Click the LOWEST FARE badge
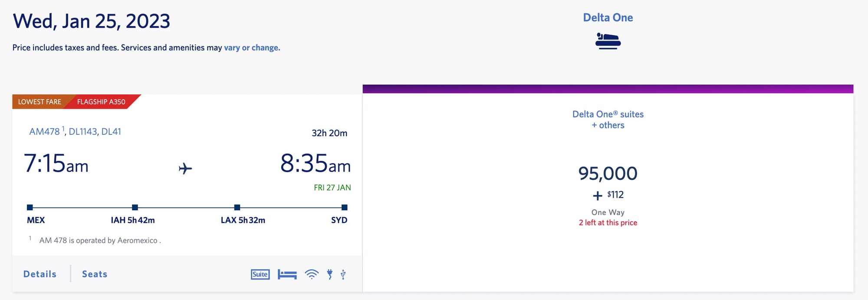The image size is (868, 300). click(x=39, y=102)
